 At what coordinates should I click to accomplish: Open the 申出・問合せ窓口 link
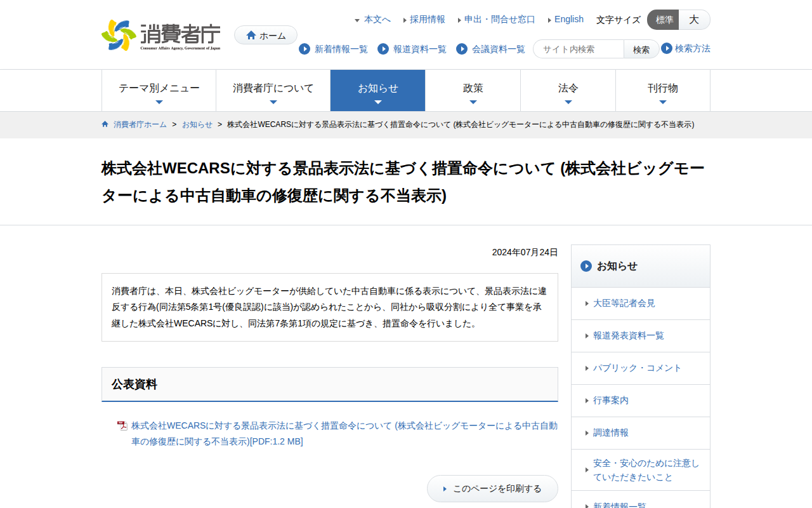pyautogui.click(x=500, y=20)
